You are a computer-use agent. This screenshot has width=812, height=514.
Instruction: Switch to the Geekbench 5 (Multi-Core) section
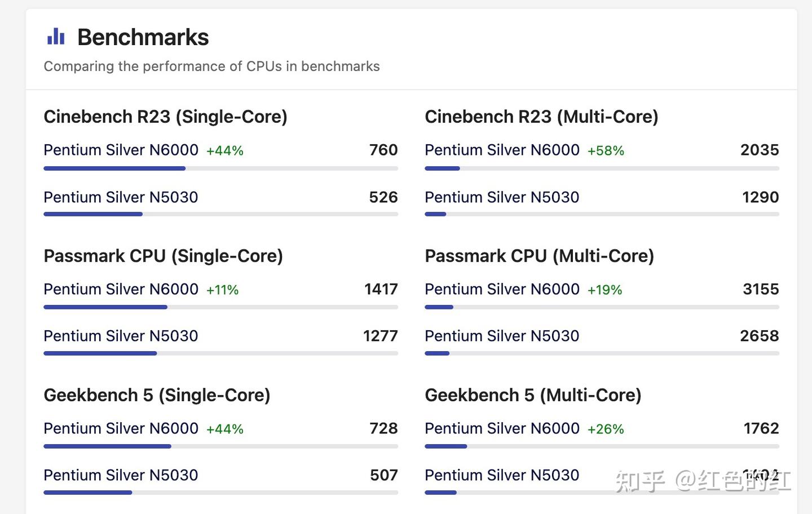[x=533, y=395]
